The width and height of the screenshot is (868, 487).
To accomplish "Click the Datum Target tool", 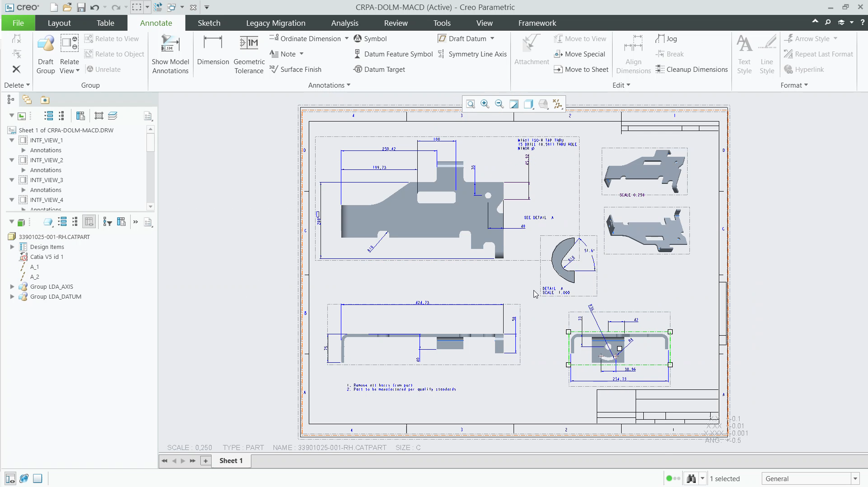I will point(379,69).
